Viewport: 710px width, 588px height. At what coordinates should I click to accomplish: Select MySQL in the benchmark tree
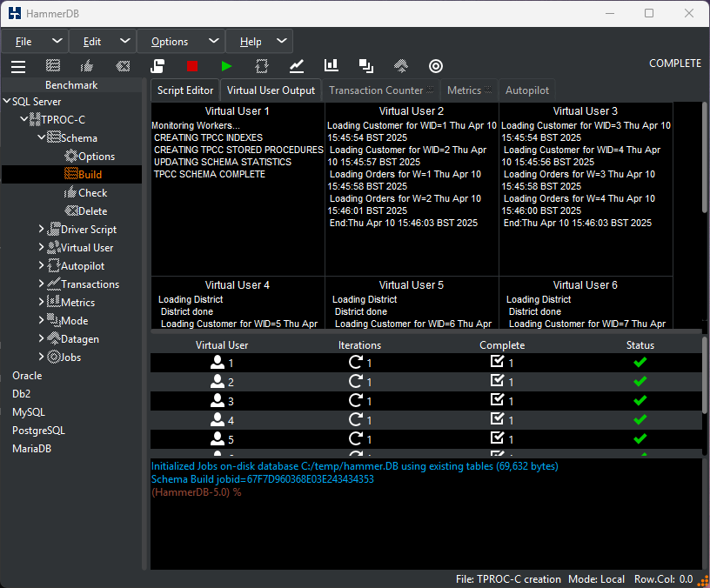29,412
